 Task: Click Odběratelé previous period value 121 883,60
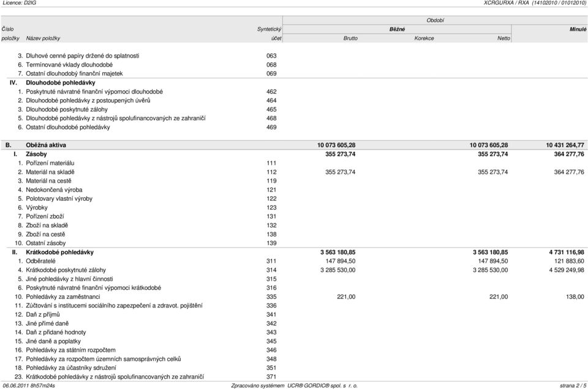569,261
